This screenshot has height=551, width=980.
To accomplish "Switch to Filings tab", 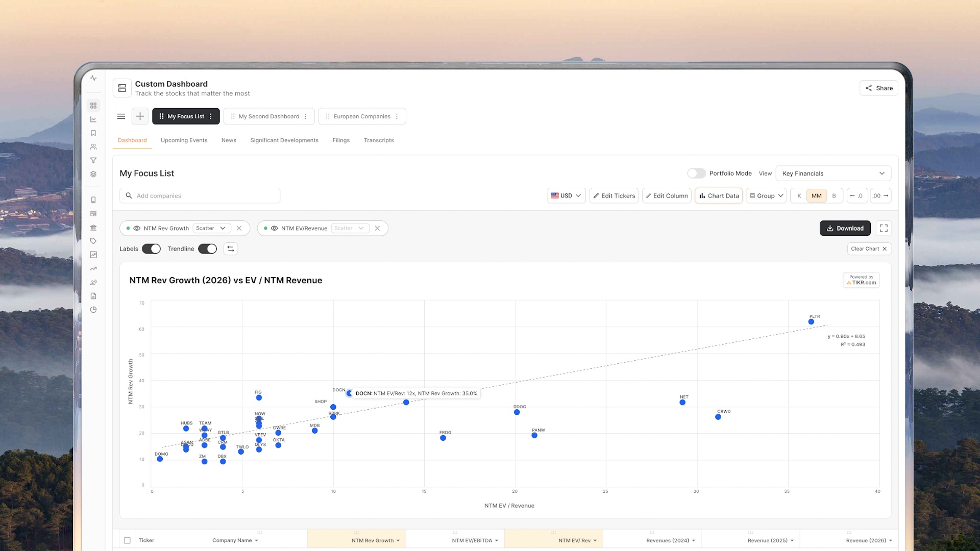I will pyautogui.click(x=341, y=140).
